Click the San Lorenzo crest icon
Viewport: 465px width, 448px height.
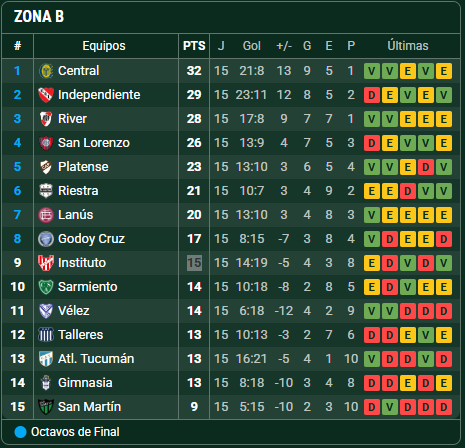(x=46, y=143)
